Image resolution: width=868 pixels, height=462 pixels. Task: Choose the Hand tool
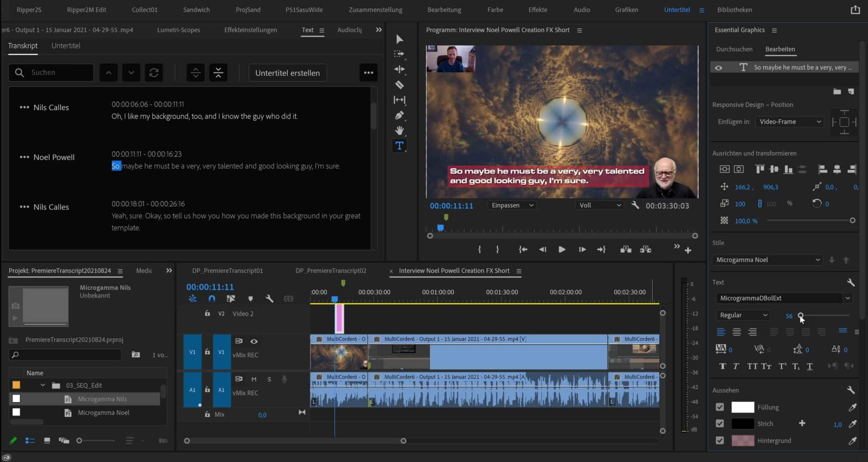point(400,130)
